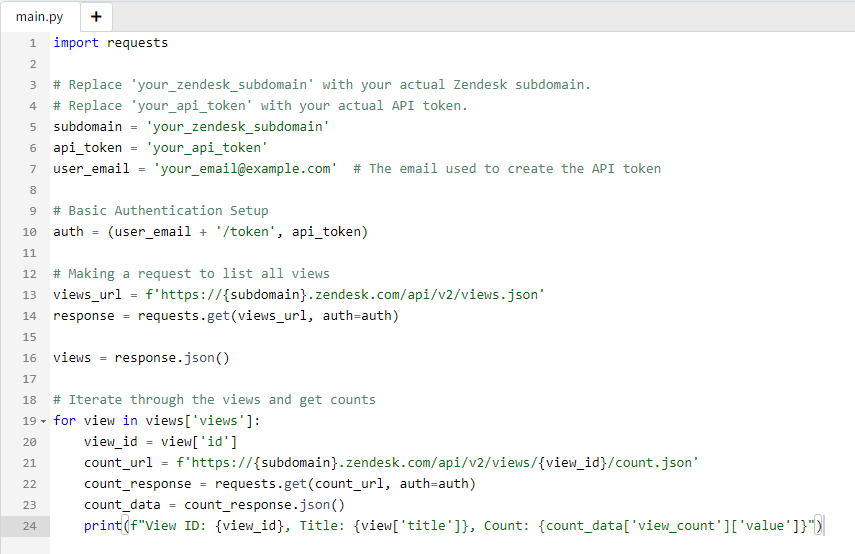The width and height of the screenshot is (855, 554).
Task: Place cursor on 'import' keyword in line 1
Action: pyautogui.click(x=76, y=43)
